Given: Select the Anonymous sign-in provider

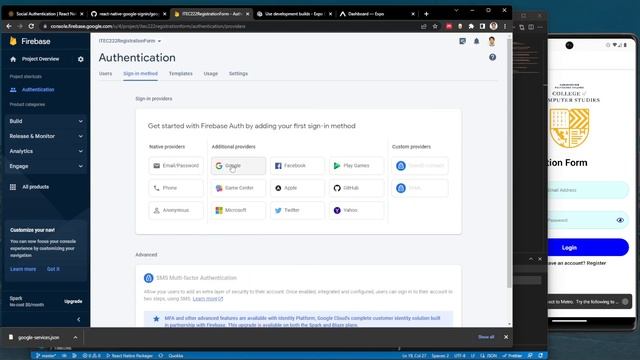Looking at the screenshot, I should point(176,211).
